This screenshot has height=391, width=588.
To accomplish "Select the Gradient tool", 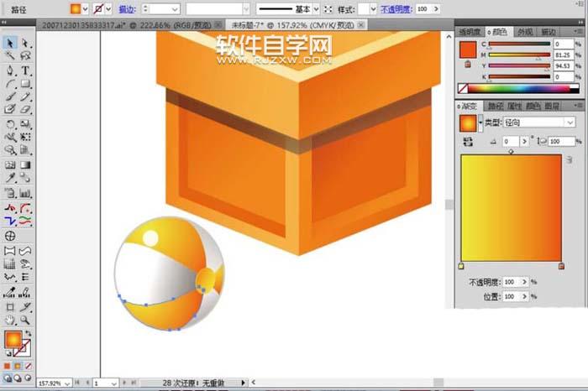I will [x=25, y=164].
